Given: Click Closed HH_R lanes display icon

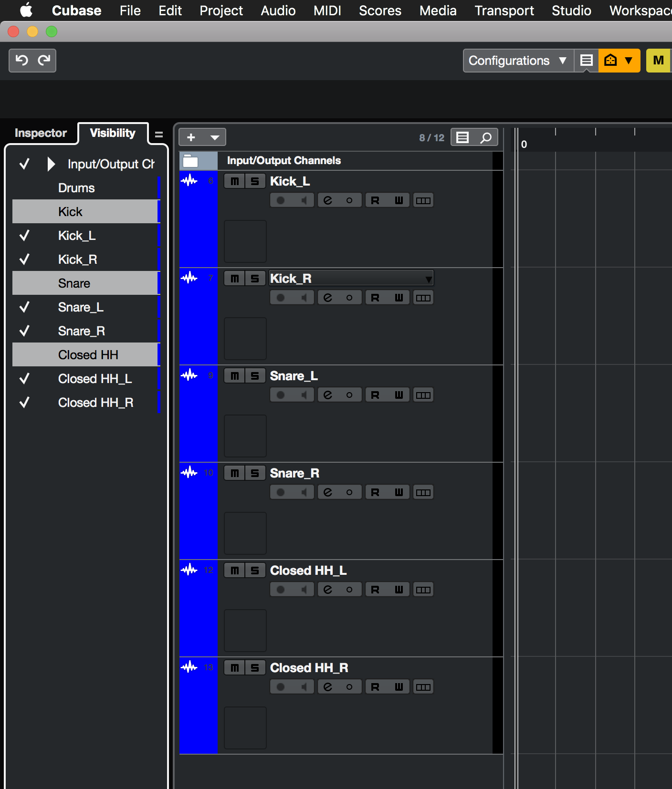Looking at the screenshot, I should pos(423,687).
